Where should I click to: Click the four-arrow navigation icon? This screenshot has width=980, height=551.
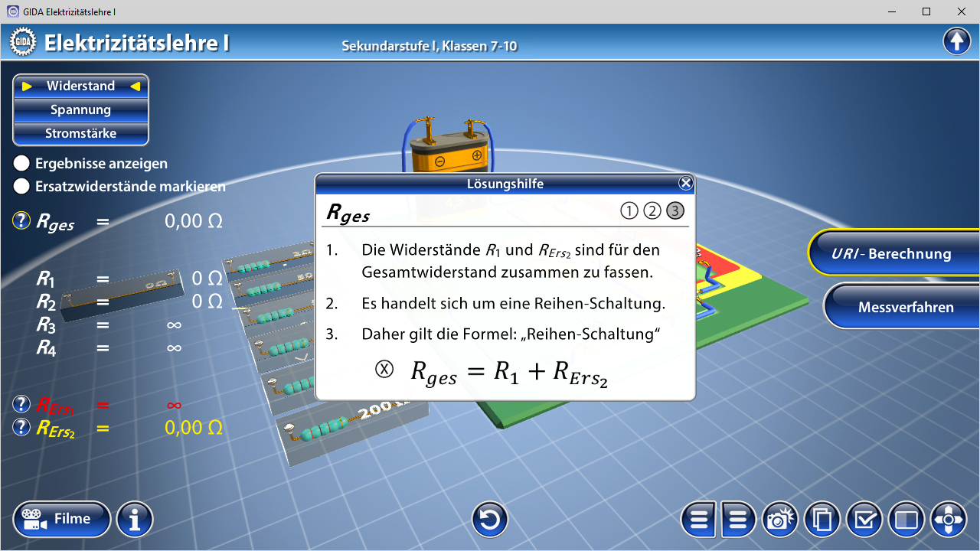tap(949, 520)
